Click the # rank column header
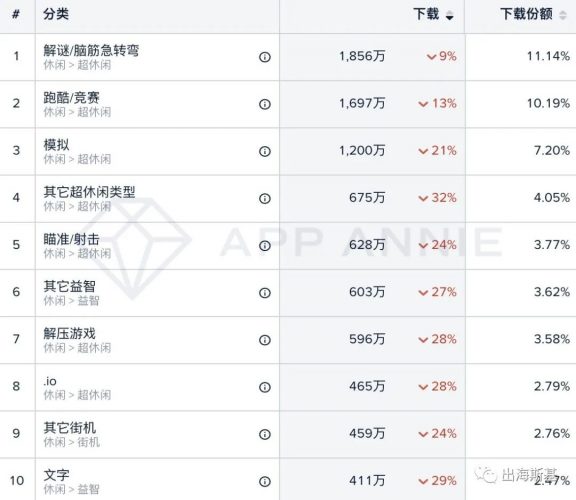Viewport: 576px width, 500px height. 16,14
